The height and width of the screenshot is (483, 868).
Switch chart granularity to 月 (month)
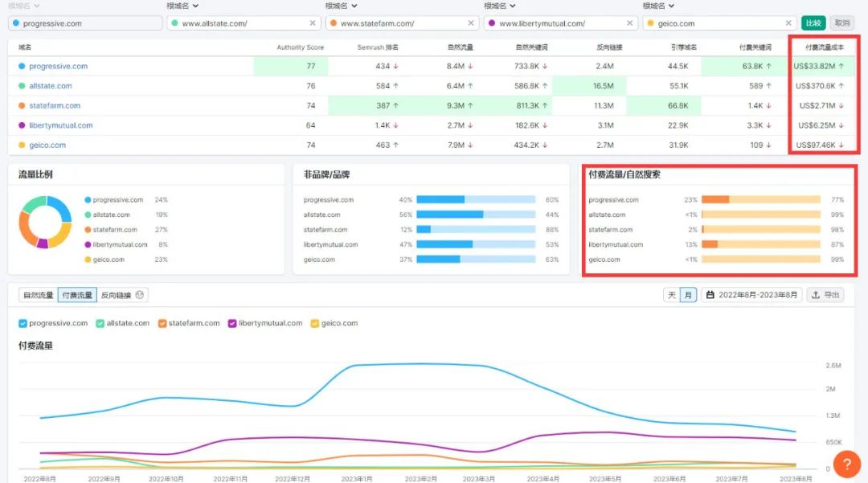tap(688, 295)
